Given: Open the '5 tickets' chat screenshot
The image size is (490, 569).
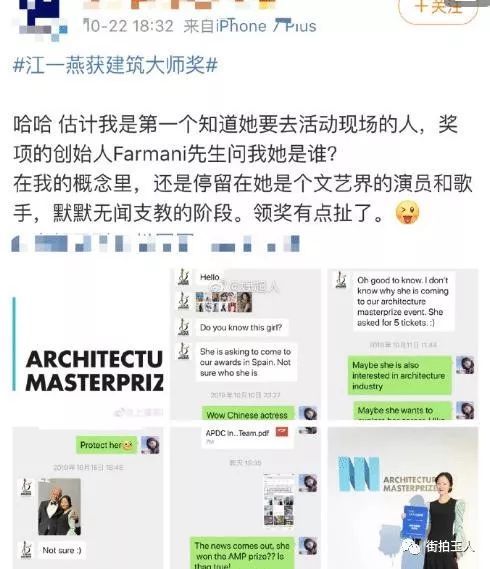Looking at the screenshot, I should tap(403, 344).
